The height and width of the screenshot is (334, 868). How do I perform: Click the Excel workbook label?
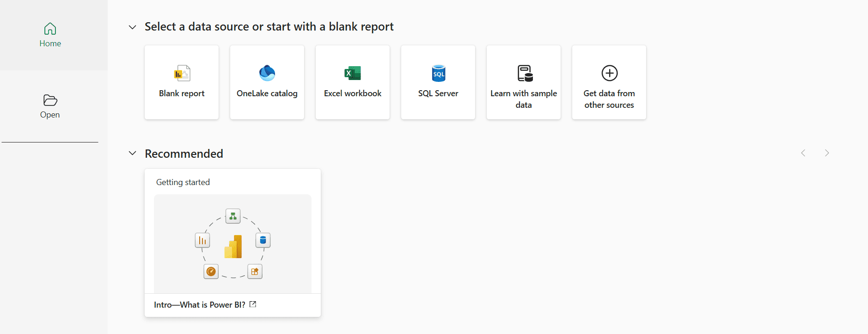pos(353,93)
